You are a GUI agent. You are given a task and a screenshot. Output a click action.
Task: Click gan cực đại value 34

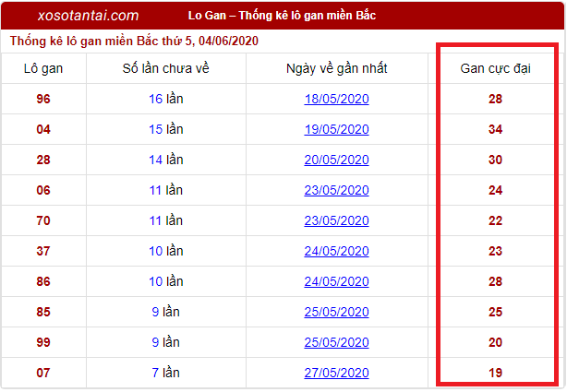pos(495,129)
